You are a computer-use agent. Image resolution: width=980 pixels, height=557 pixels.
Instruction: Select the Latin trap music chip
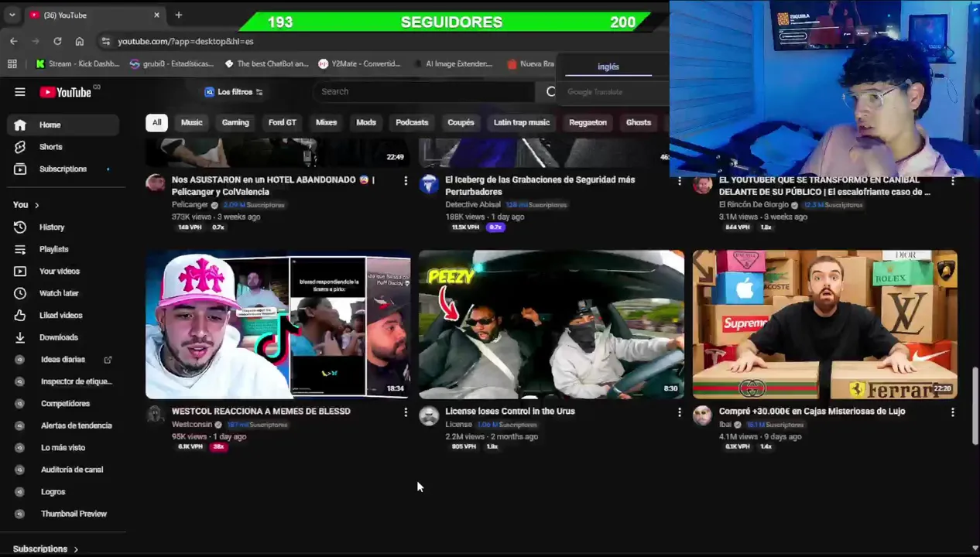[522, 122]
